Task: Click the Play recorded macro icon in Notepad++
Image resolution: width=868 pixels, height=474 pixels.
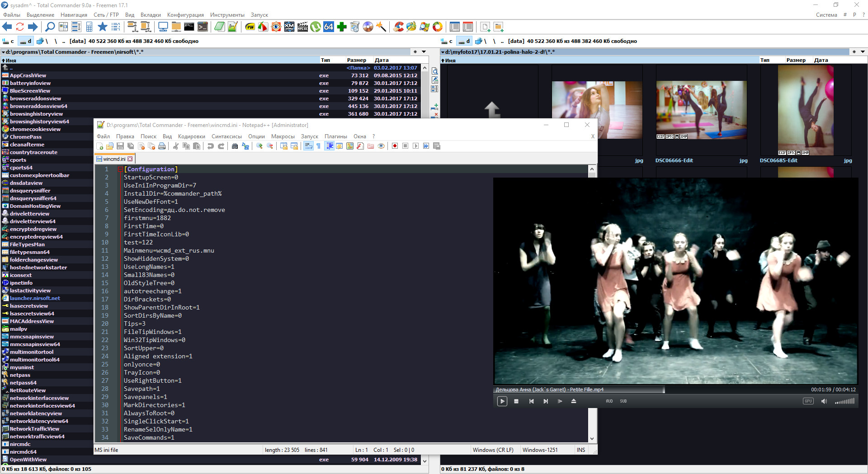Action: point(415,146)
